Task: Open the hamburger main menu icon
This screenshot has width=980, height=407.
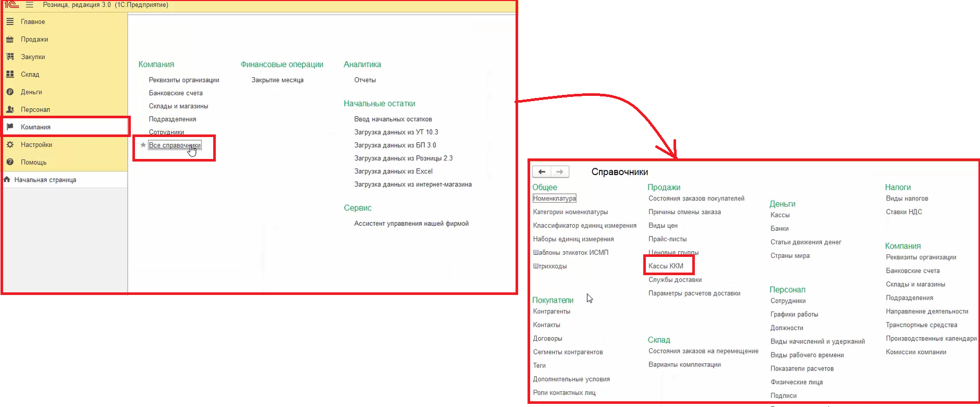Action: pos(30,5)
